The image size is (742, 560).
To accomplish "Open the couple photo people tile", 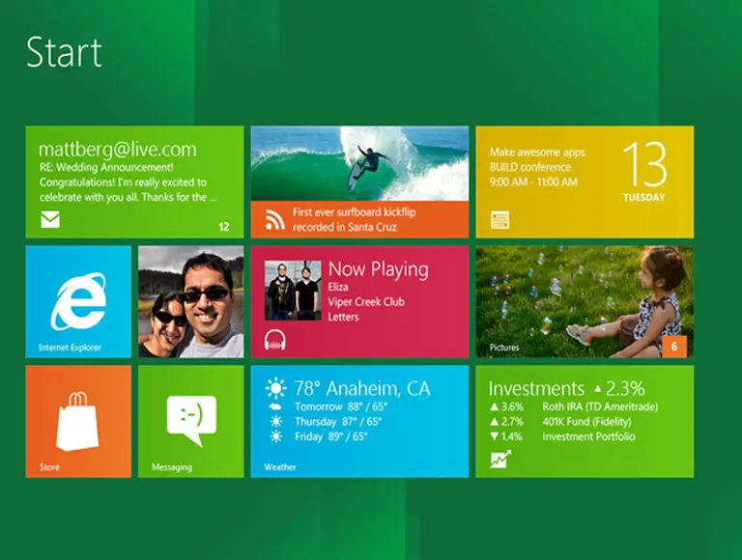I will 191,302.
